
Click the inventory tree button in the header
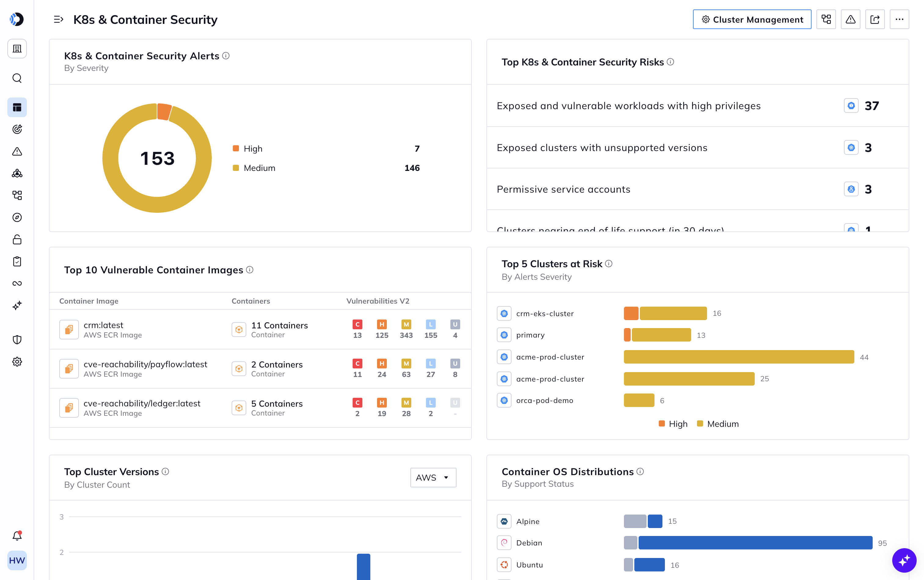pyautogui.click(x=826, y=19)
